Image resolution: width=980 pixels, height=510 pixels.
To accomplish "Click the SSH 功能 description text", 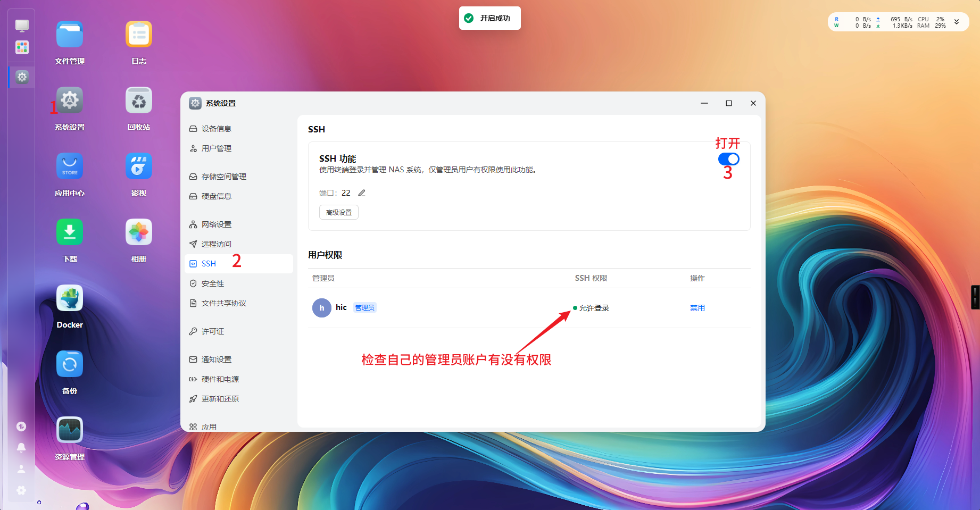I will point(429,170).
